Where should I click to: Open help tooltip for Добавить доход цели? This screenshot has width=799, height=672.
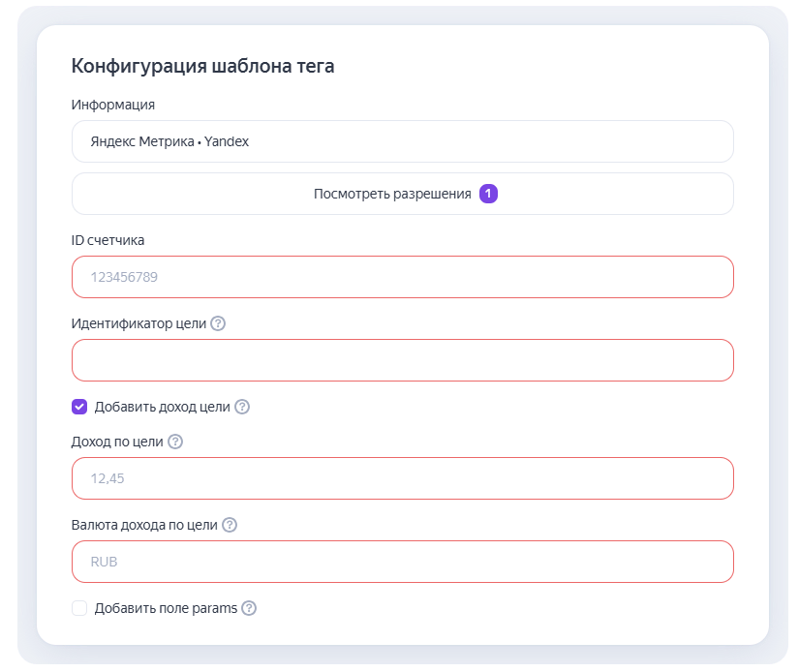[242, 407]
